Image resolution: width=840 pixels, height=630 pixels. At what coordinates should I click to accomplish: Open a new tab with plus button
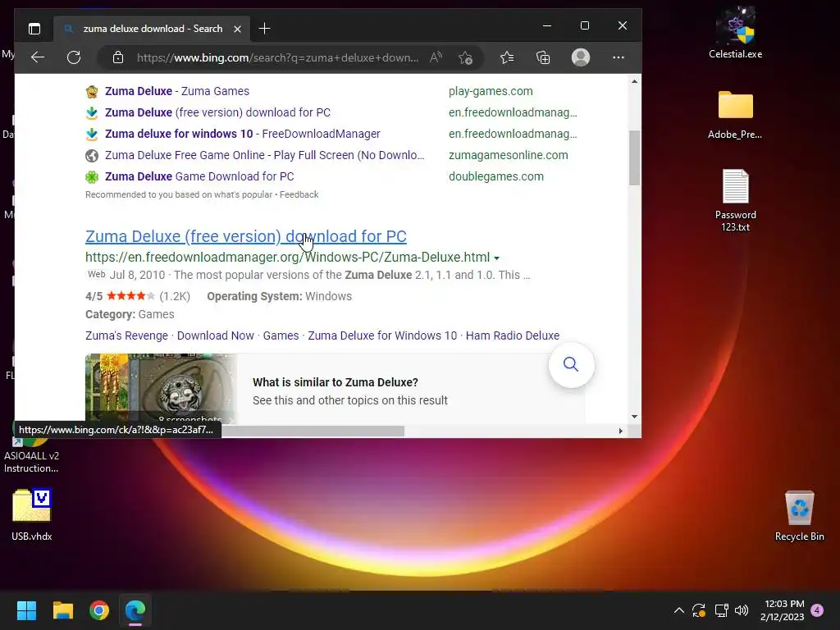[264, 29]
